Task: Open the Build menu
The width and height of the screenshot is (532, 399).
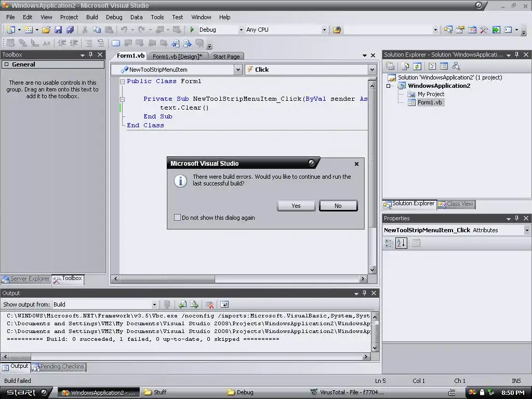Action: pyautogui.click(x=92, y=17)
